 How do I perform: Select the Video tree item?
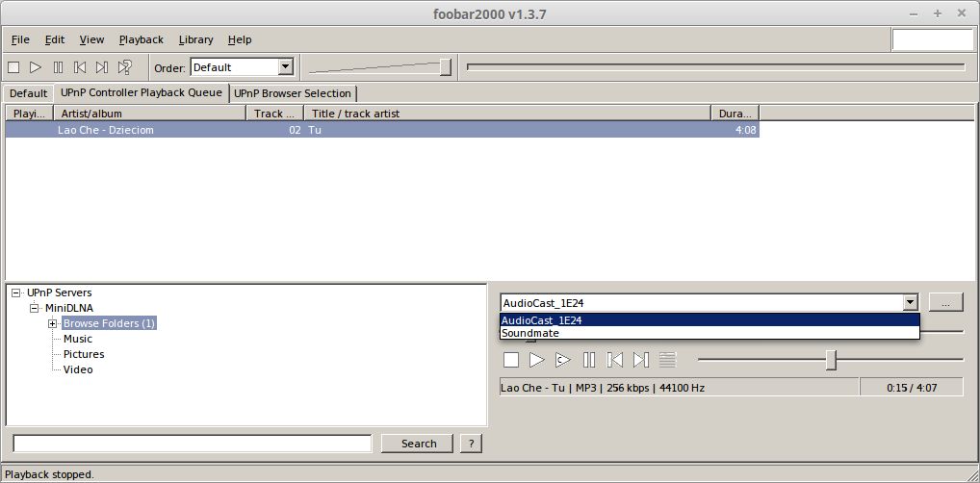[x=78, y=369]
